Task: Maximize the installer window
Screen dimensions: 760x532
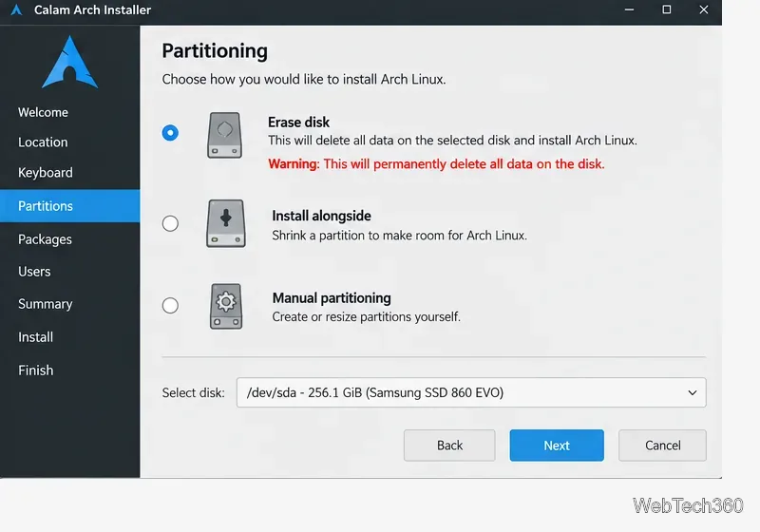Action: [x=667, y=9]
